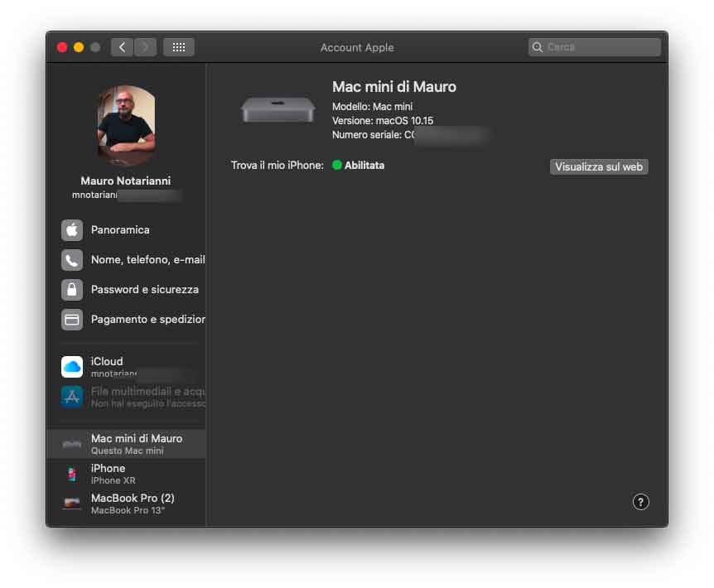
Task: Click the Mauro Notarianni profile photo
Action: (126, 125)
